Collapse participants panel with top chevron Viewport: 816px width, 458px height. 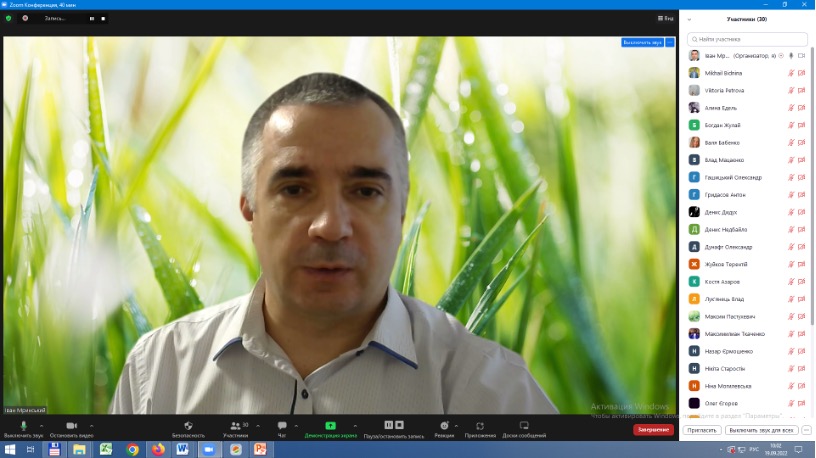(x=689, y=19)
